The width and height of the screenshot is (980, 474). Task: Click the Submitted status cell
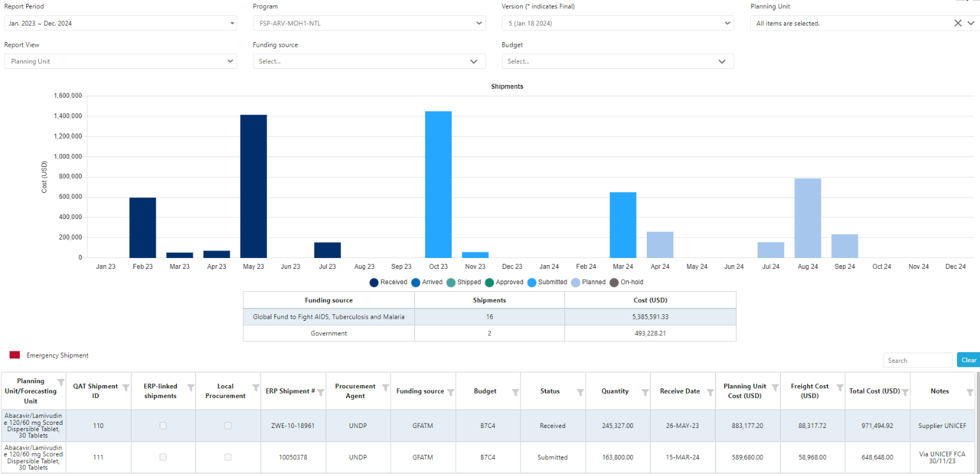point(552,457)
